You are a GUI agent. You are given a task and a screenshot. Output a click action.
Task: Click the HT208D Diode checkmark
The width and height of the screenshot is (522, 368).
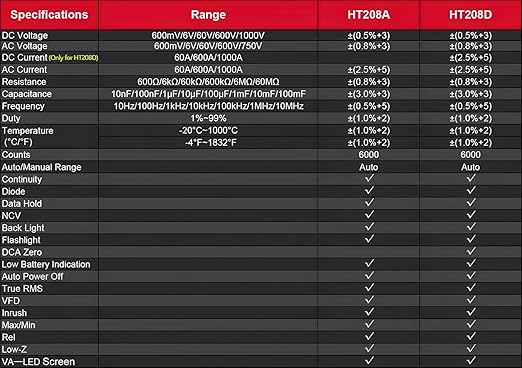(471, 190)
